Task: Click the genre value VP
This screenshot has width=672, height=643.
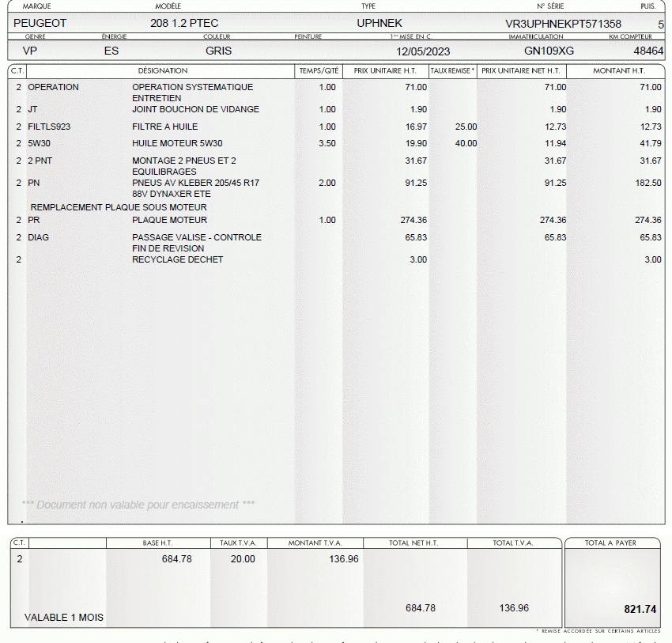Action: pos(29,51)
